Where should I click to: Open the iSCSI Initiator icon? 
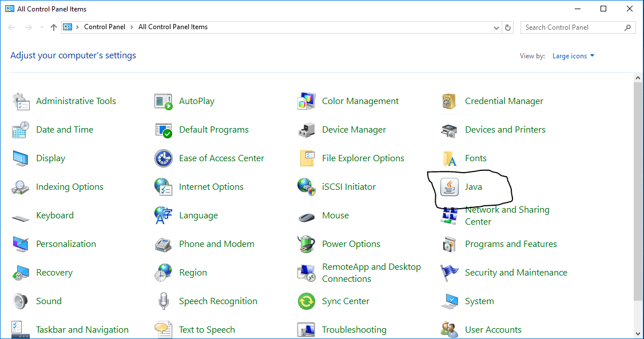click(x=307, y=187)
